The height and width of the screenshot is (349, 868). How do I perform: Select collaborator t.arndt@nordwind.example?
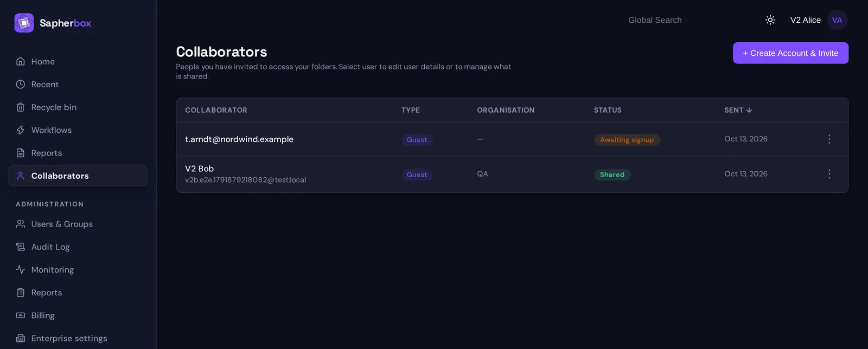coord(239,139)
